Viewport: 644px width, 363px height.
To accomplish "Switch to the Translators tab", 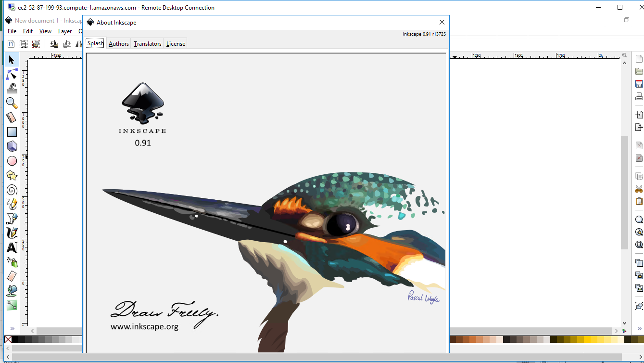I will click(147, 43).
